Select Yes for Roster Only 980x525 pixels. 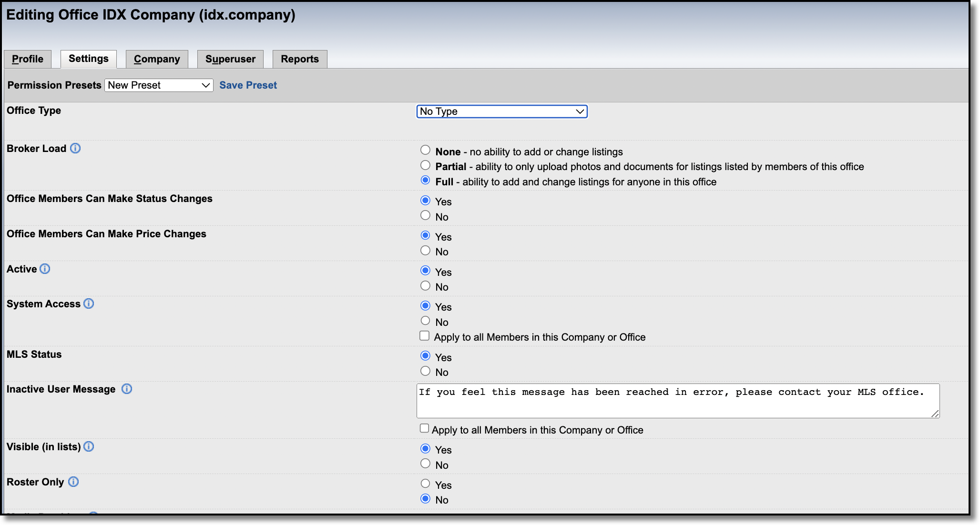425,484
